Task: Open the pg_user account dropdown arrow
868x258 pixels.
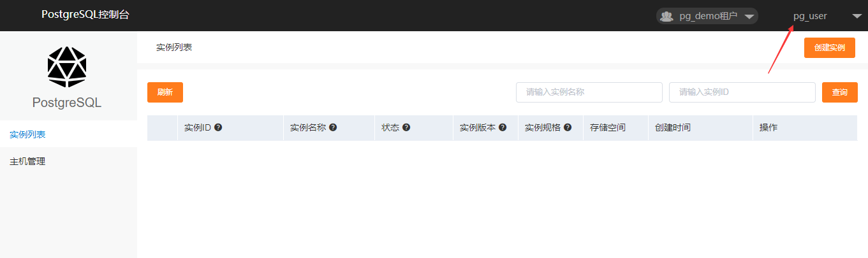Action: [857, 17]
